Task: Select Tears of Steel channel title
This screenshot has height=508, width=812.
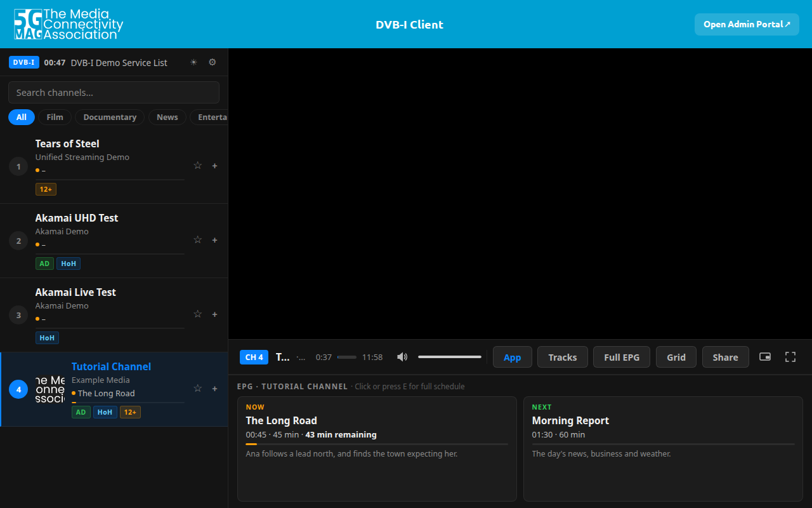Action: coord(67,144)
